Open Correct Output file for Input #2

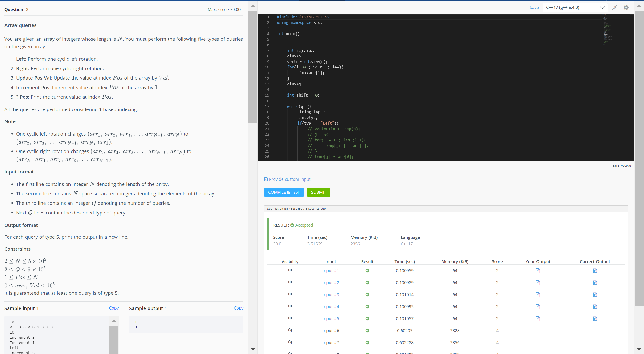point(595,282)
